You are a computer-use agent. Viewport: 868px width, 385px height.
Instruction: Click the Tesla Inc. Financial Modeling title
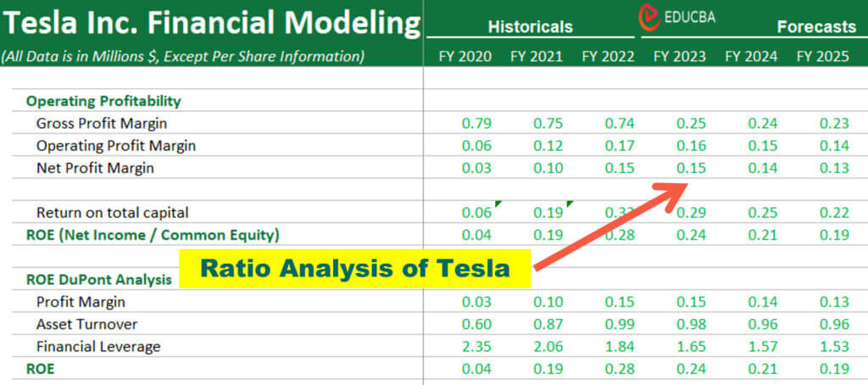[x=210, y=22]
